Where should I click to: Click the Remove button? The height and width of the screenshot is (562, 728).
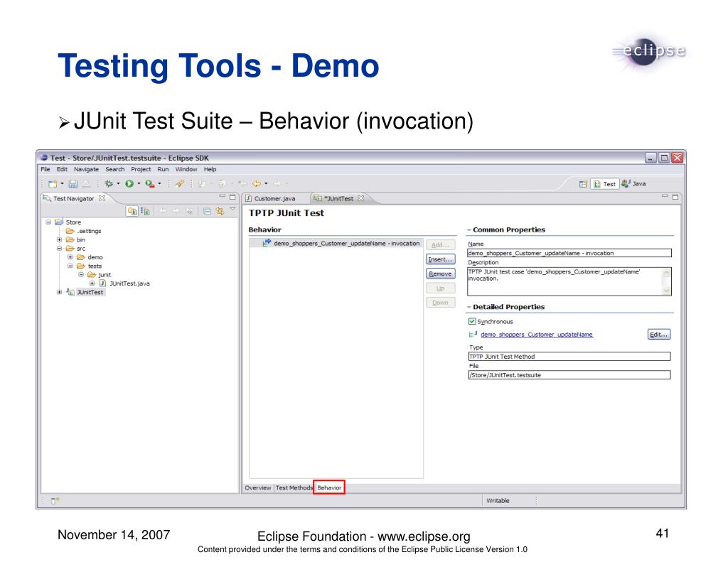(440, 274)
